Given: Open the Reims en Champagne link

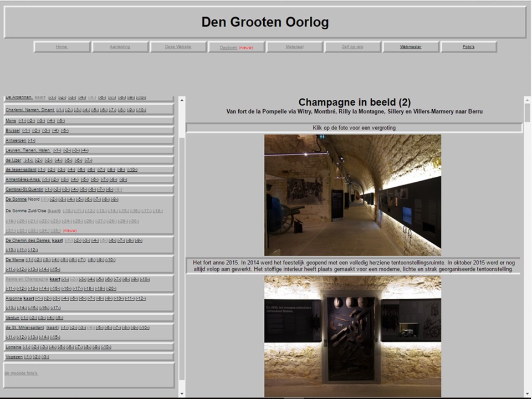Looking at the screenshot, I should click(27, 279).
